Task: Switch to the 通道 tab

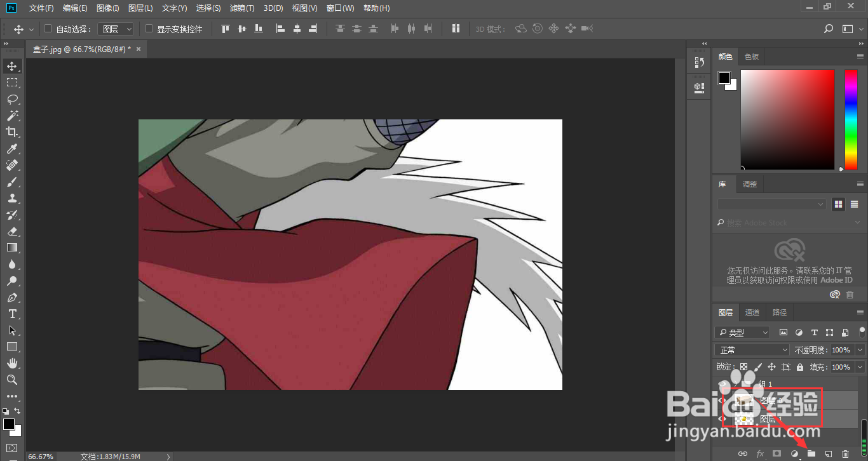Action: point(752,312)
